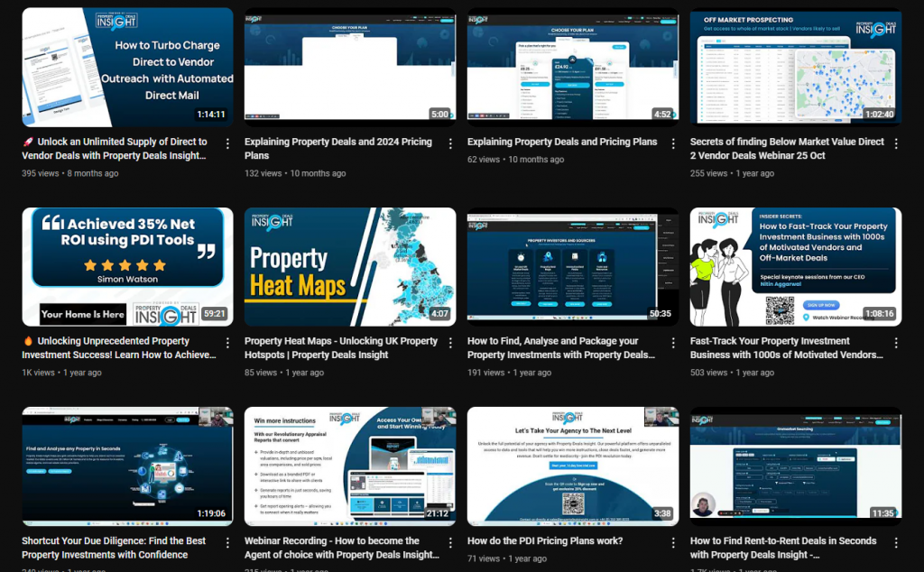Open title Explaining Property Deals and 2024 Pricing Plans
Image resolution: width=924 pixels, height=572 pixels.
click(338, 149)
